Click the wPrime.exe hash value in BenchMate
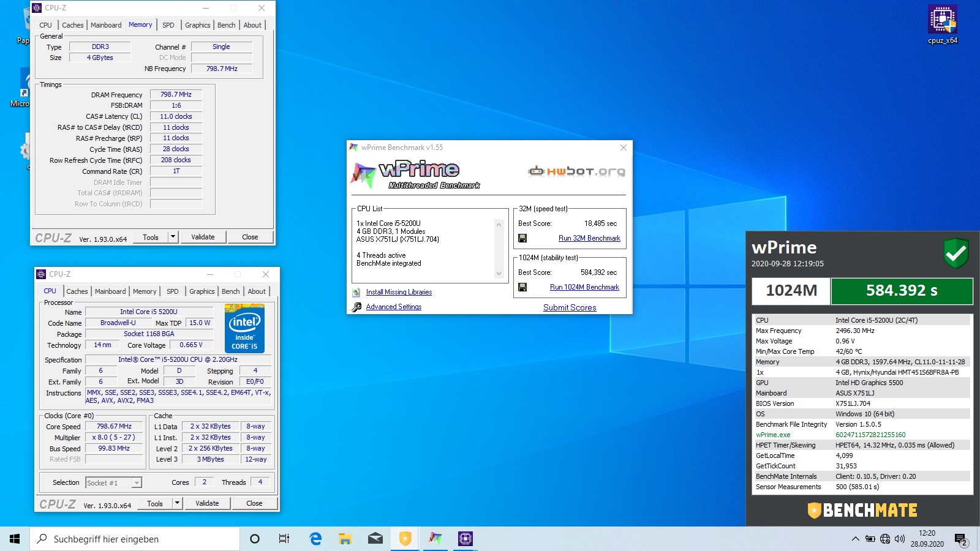The width and height of the screenshot is (980, 551). [870, 435]
